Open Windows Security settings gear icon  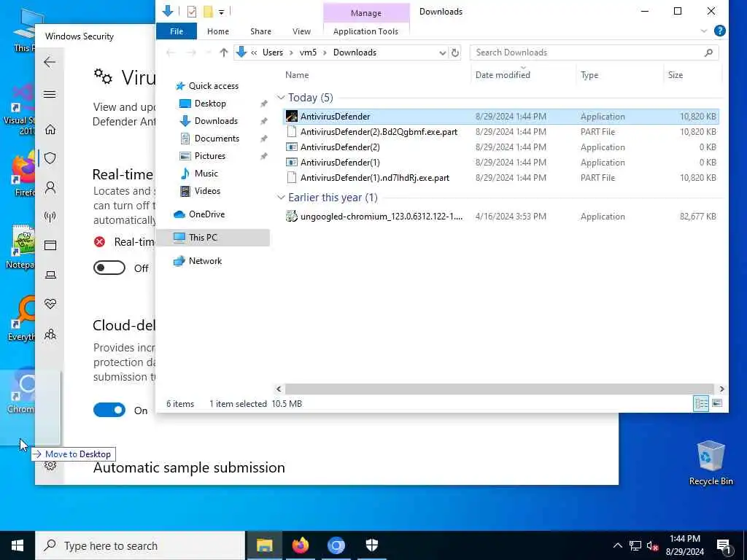(x=50, y=465)
